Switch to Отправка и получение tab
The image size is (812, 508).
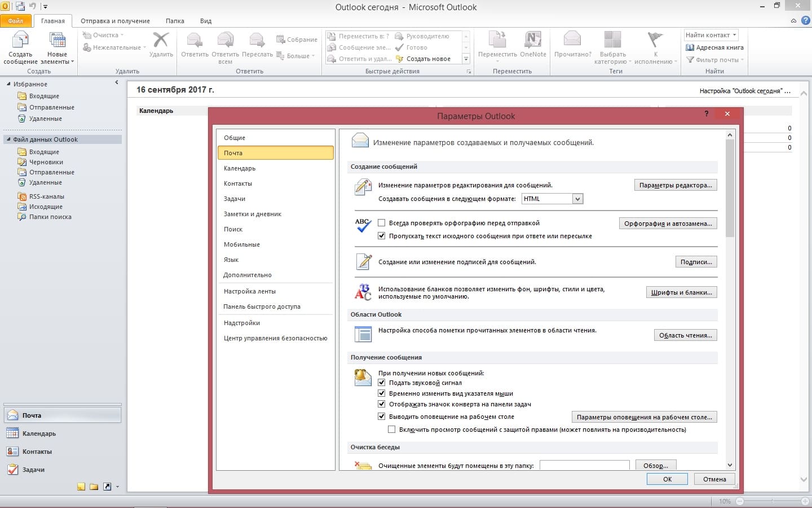click(115, 21)
